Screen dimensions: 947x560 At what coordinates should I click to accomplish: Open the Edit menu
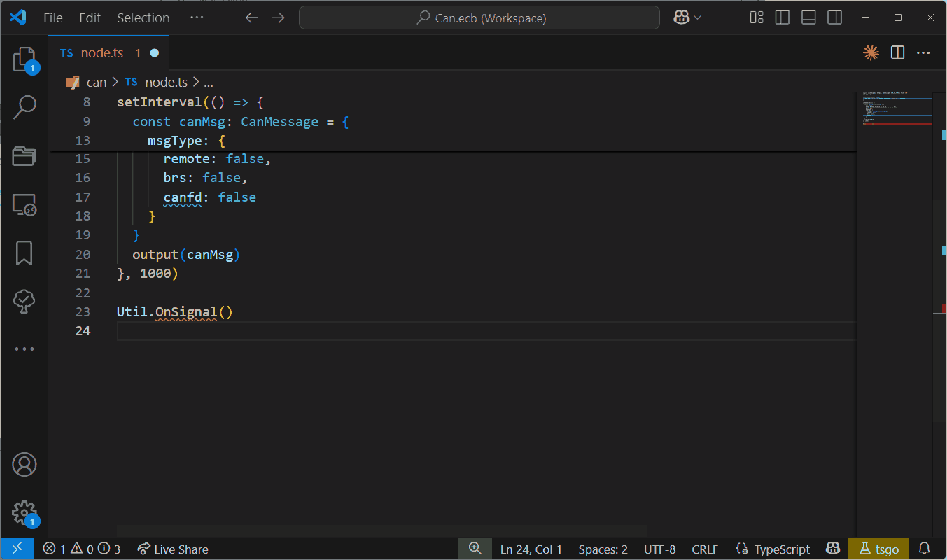point(90,17)
